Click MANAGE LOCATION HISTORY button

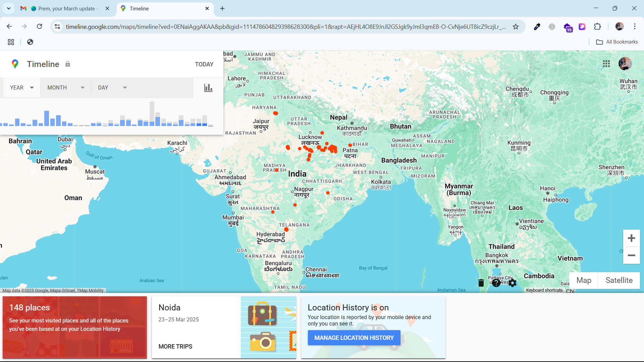coord(354,338)
